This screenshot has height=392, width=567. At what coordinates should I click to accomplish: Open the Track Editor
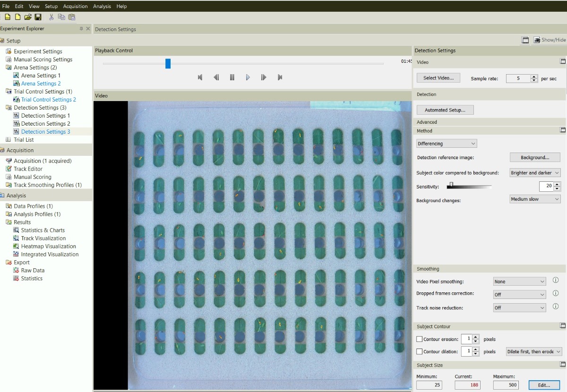28,169
